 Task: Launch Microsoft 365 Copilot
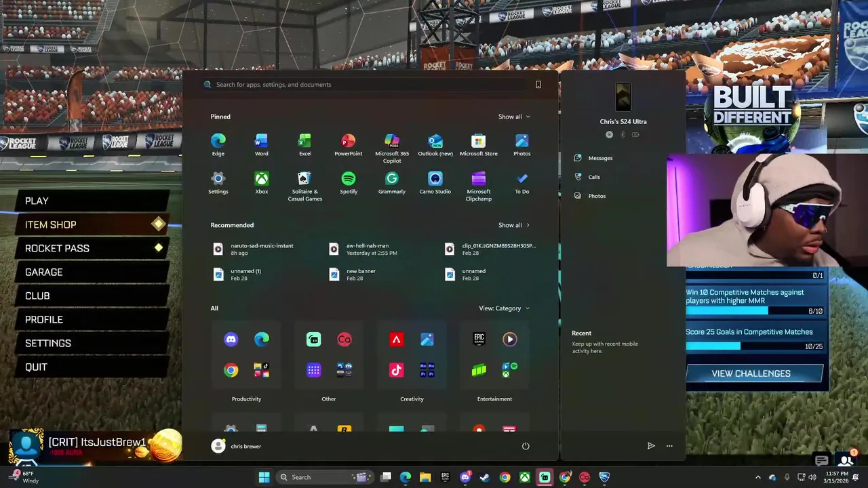coord(392,148)
